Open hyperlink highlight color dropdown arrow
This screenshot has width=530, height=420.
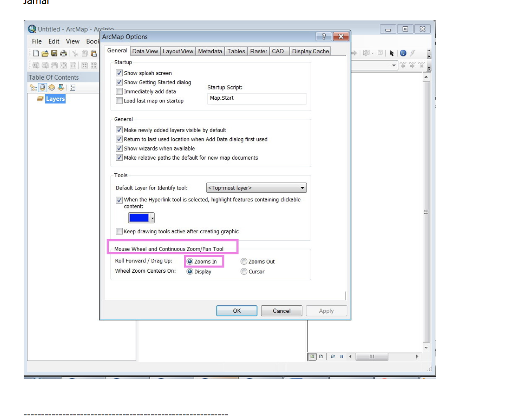click(x=152, y=218)
